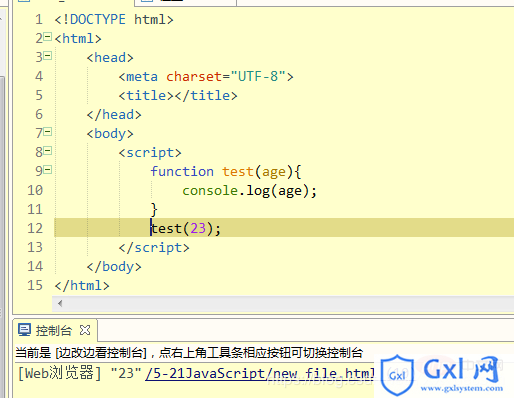Collapse the body fold at line 7
Viewport: 514px width, 398px height.
click(48, 132)
